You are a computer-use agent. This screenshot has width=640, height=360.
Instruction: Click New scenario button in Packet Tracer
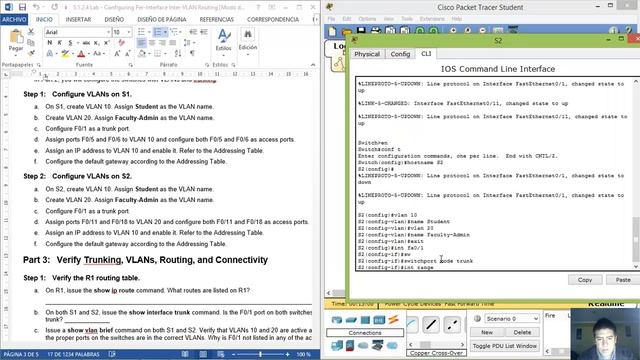pyautogui.click(x=487, y=332)
